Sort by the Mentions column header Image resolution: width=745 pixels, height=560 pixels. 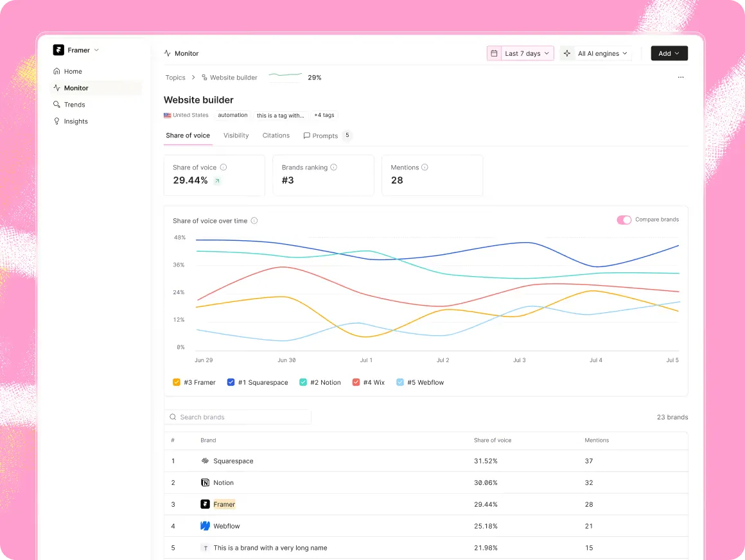[x=597, y=441]
